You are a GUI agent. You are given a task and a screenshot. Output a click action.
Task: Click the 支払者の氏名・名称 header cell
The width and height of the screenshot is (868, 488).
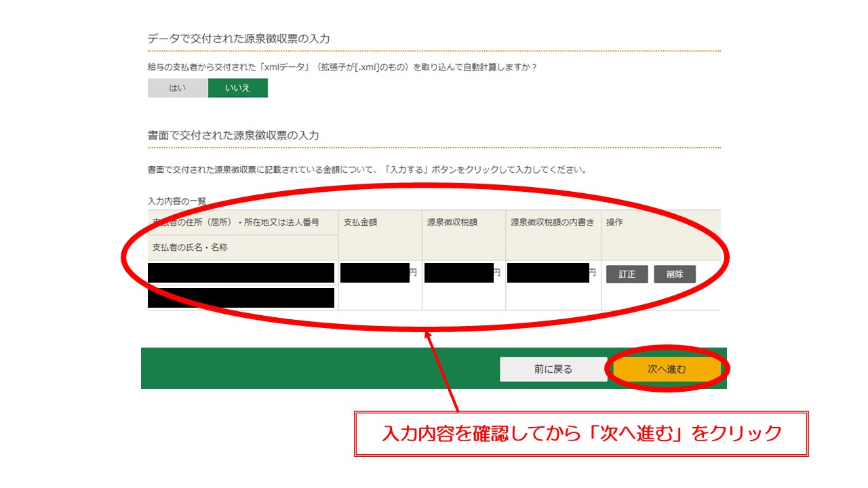(x=243, y=247)
